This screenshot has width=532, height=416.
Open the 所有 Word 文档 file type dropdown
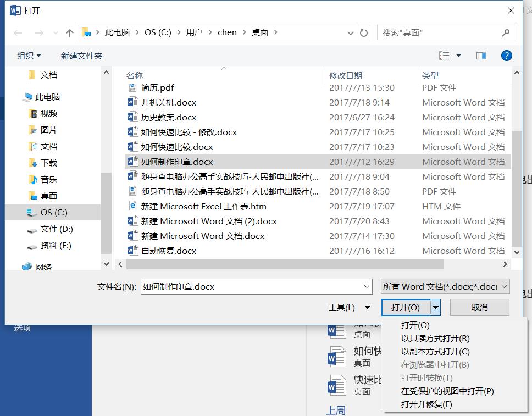pos(445,286)
